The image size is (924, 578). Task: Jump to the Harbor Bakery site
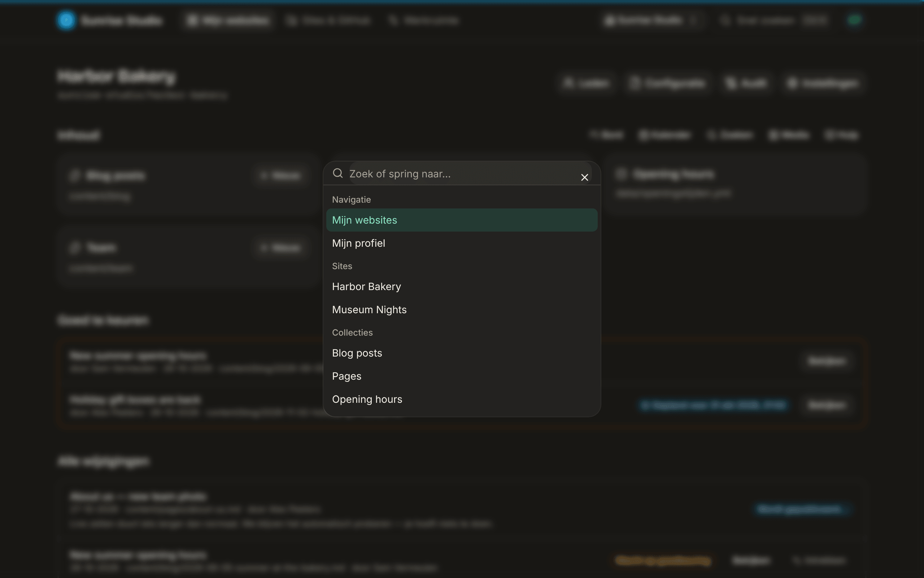tap(462, 286)
